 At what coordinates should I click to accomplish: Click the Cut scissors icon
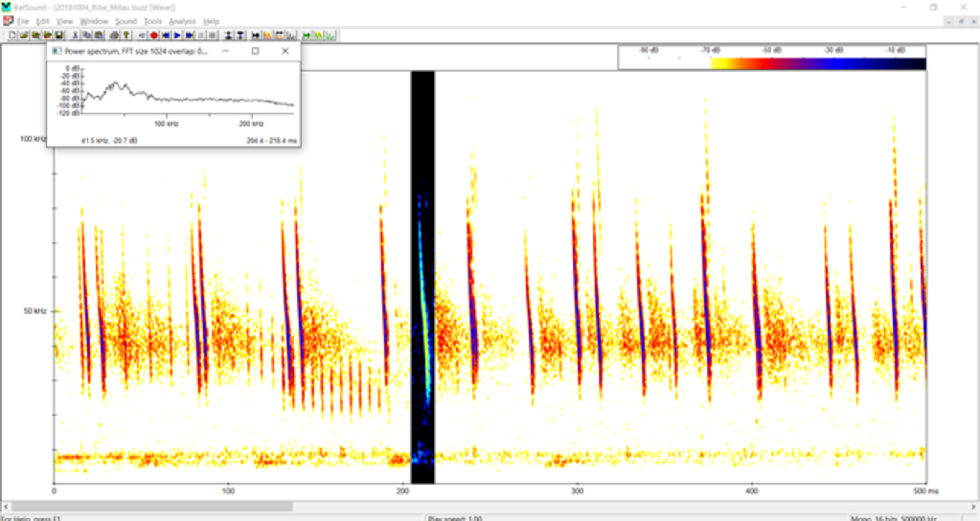[75, 36]
